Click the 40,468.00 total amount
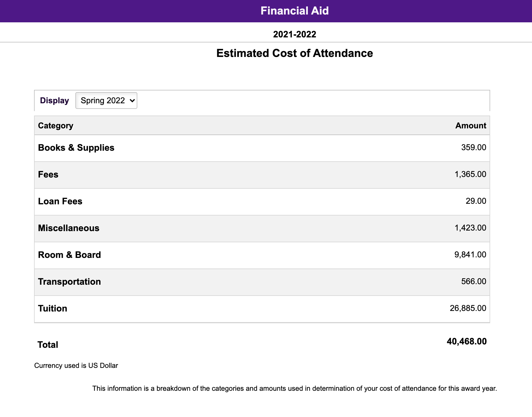 click(x=466, y=341)
